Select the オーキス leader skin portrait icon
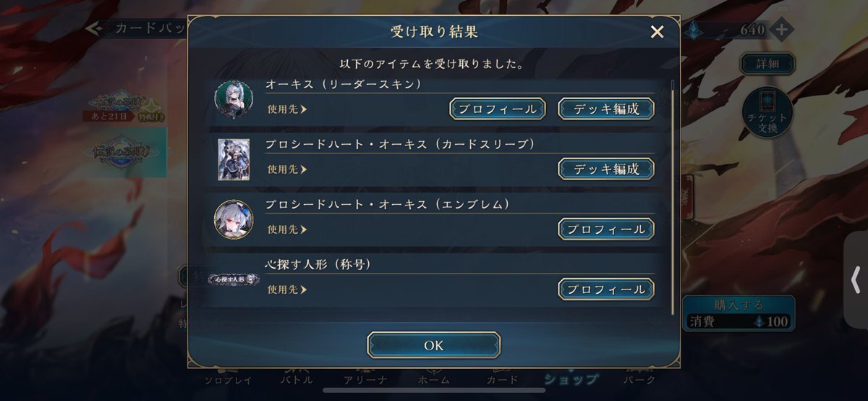 coord(234,99)
